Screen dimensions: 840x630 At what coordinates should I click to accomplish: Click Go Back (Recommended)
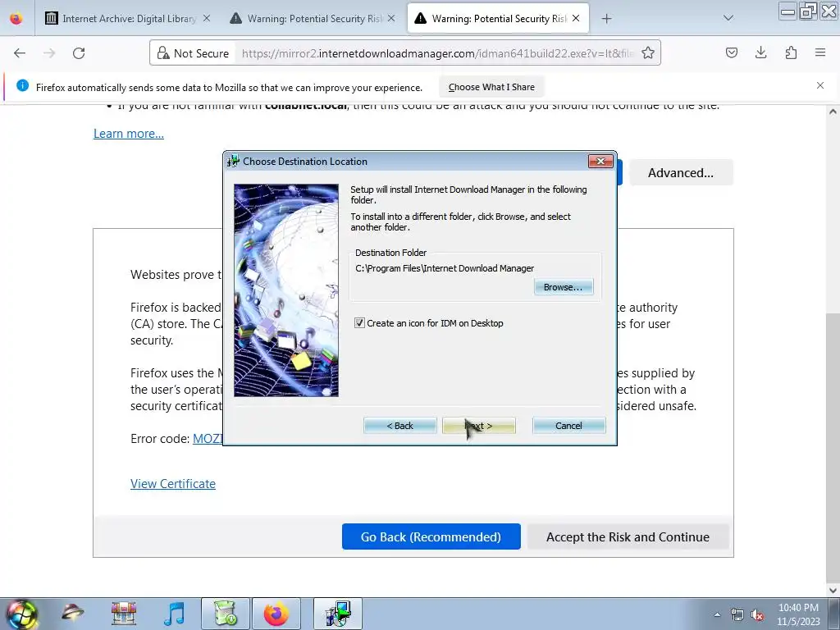point(431,536)
